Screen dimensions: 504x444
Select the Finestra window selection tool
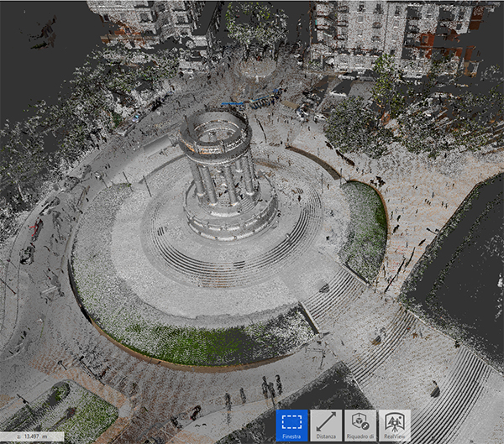point(291,426)
